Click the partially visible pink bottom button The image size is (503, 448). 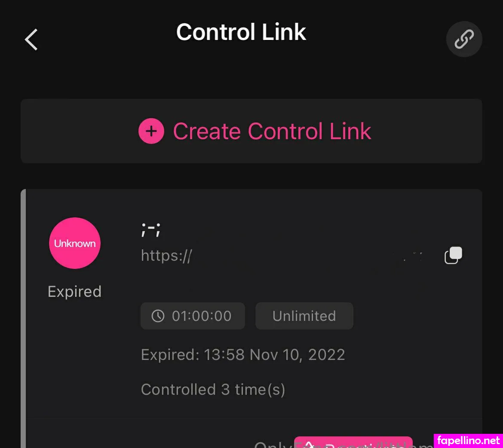[353, 442]
